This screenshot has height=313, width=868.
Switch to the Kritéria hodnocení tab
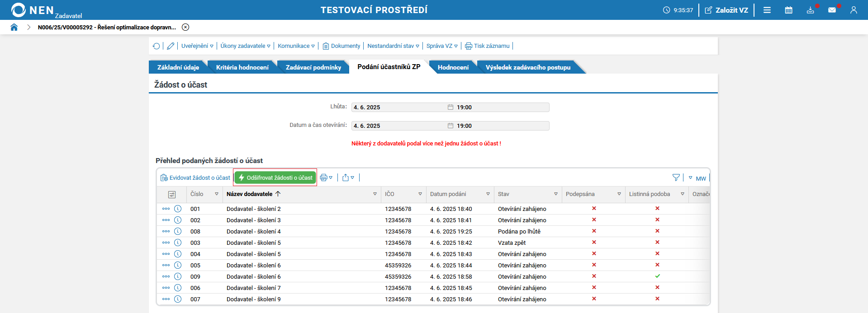[242, 67]
